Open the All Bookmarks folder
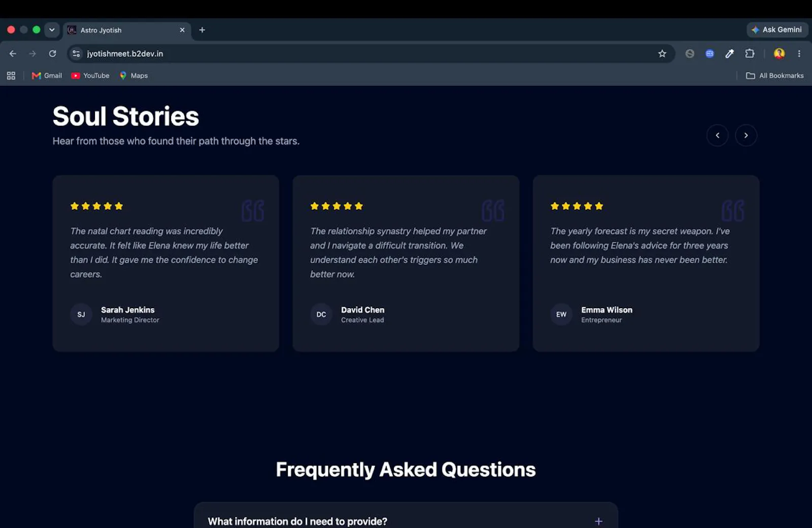The height and width of the screenshot is (528, 812). point(775,76)
